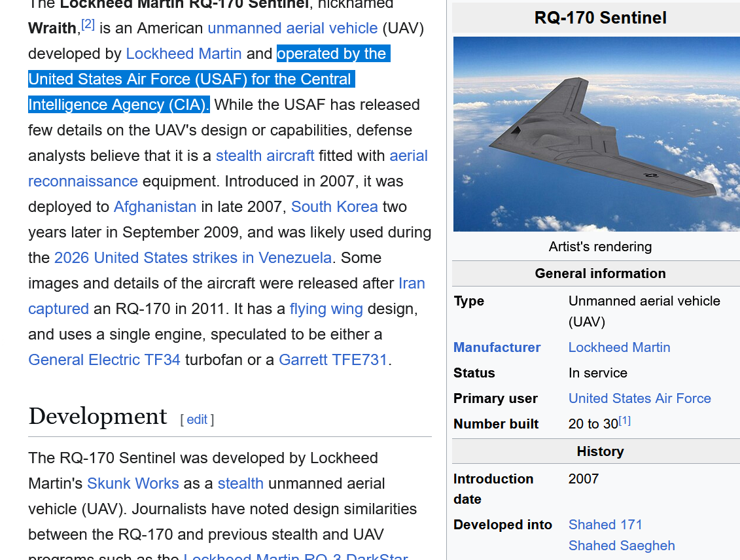Open the Lockheed Martin link in paragraph
Viewport: 740px width, 560px height.
tap(184, 54)
